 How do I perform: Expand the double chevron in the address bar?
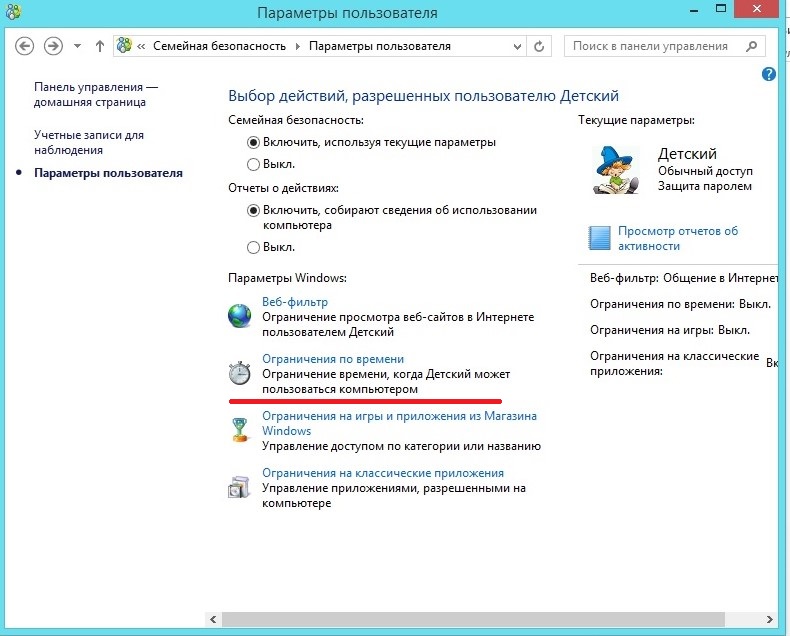pyautogui.click(x=141, y=46)
